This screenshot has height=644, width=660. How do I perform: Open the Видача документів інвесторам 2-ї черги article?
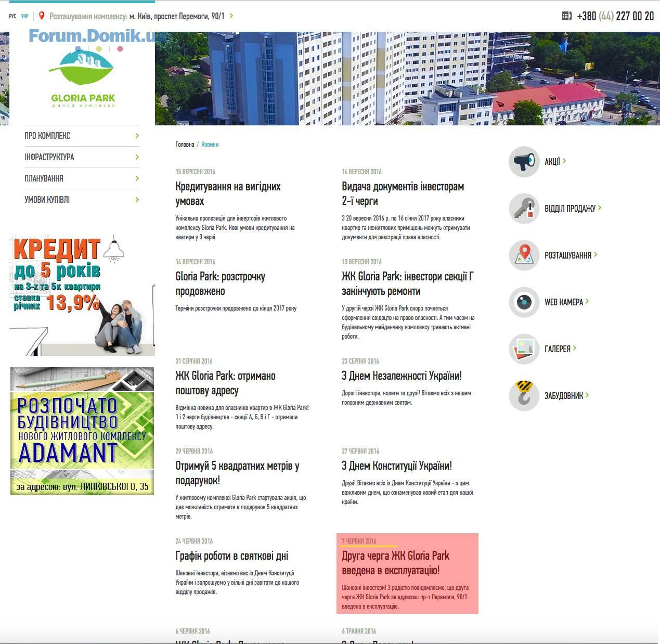(x=403, y=194)
